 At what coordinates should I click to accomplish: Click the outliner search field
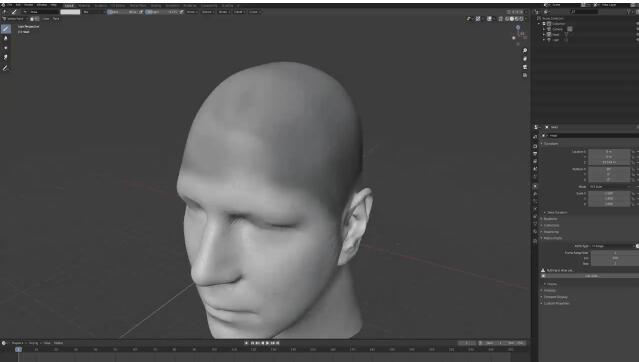[x=584, y=12]
